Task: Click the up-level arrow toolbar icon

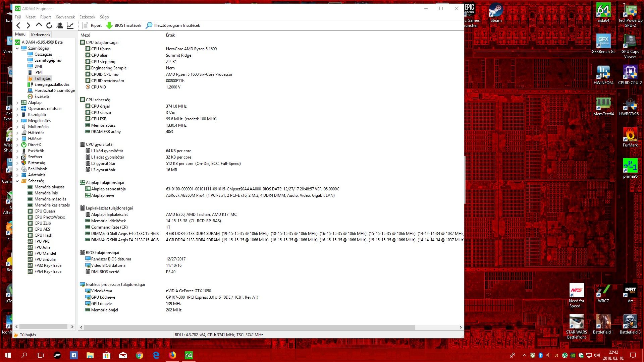Action: point(39,25)
